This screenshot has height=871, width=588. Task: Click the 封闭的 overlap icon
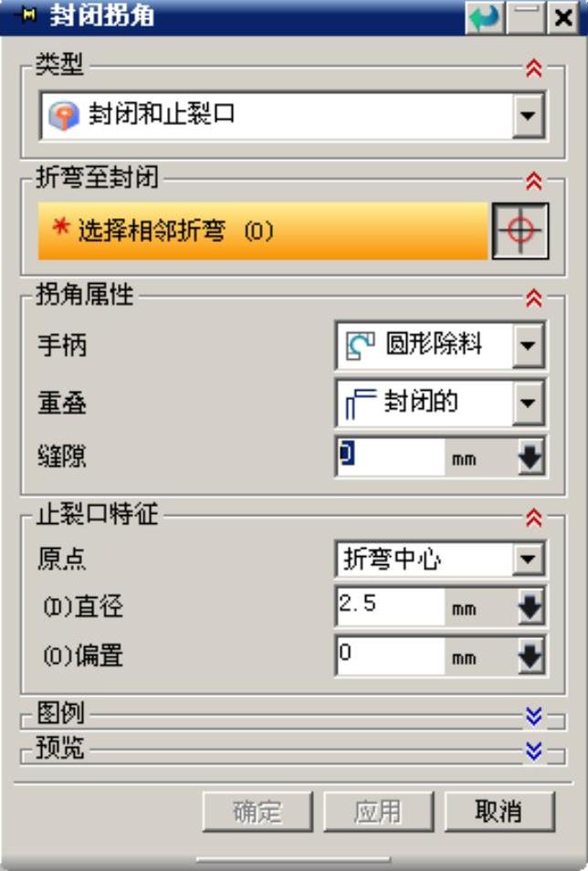click(x=359, y=402)
